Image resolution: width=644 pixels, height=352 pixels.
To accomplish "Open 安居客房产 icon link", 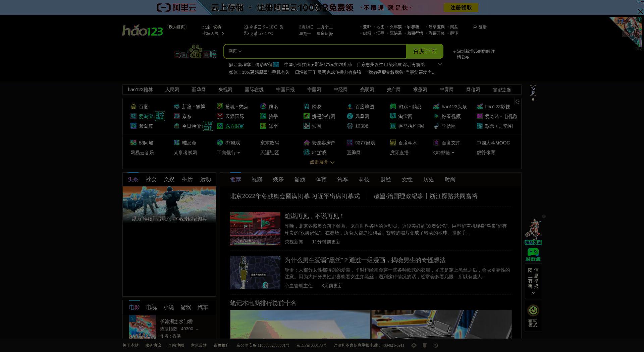I will 307,143.
